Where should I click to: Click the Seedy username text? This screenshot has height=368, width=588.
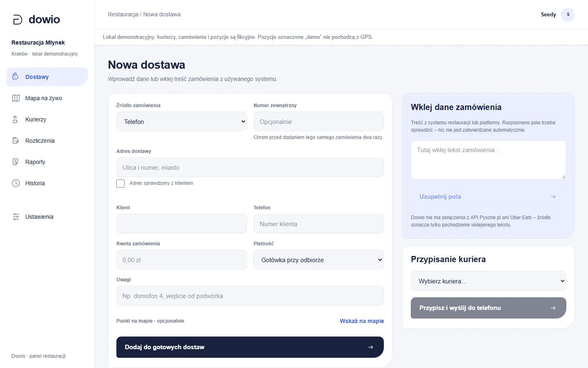[548, 14]
